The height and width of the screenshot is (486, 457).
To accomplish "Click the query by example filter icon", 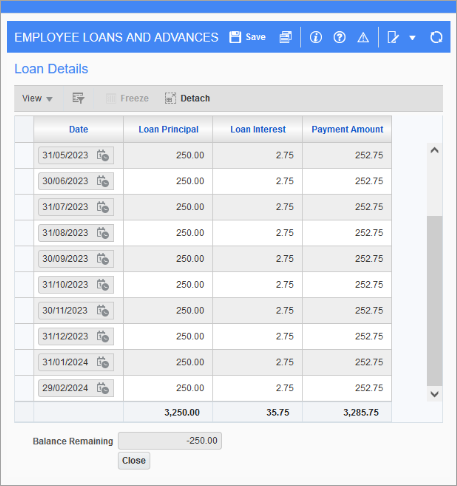I will tap(78, 98).
